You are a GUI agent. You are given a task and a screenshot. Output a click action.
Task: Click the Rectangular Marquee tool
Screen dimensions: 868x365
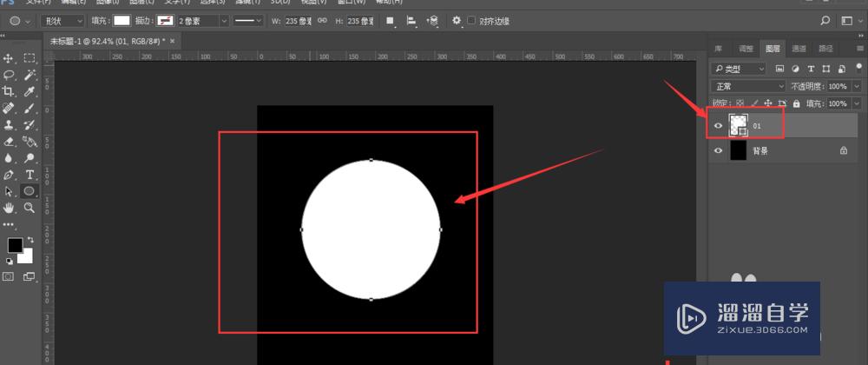[30, 58]
